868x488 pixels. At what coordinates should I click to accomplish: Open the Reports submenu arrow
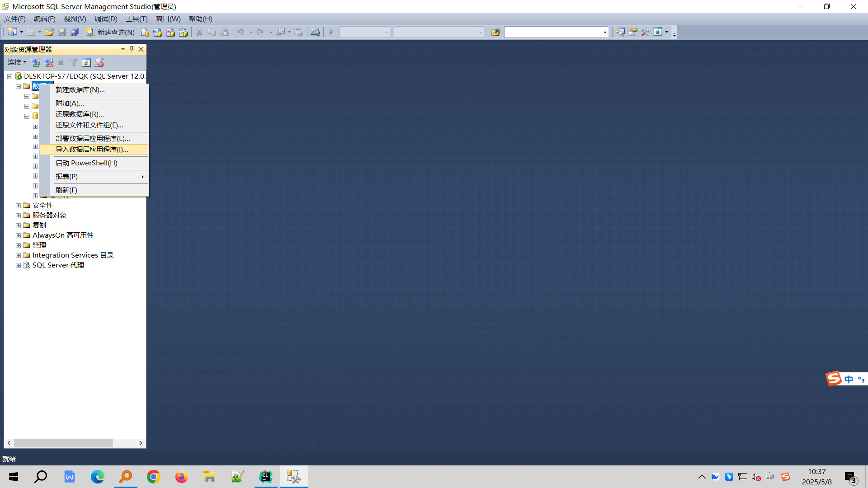(142, 177)
